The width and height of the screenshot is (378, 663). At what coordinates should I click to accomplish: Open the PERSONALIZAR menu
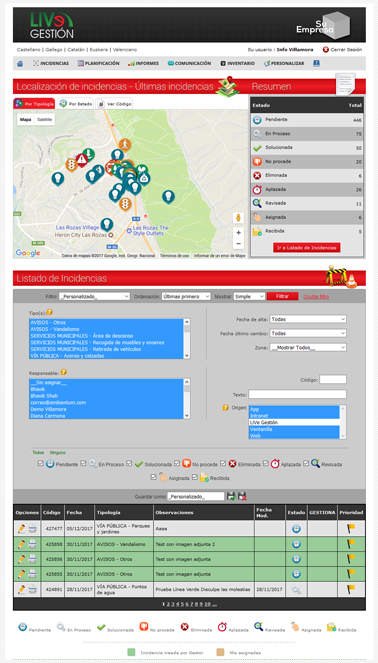click(x=284, y=63)
